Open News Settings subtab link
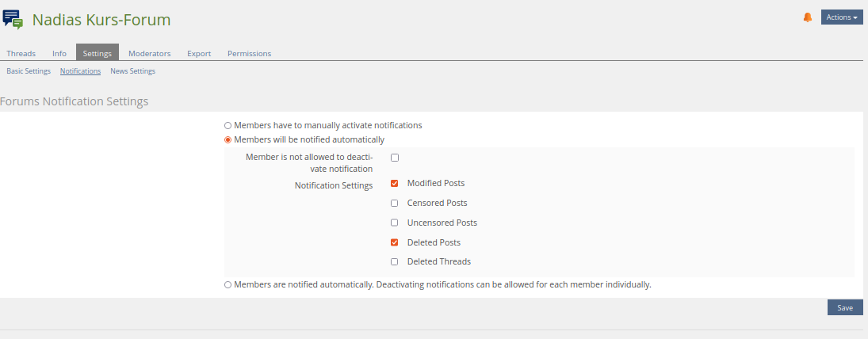 pos(132,71)
